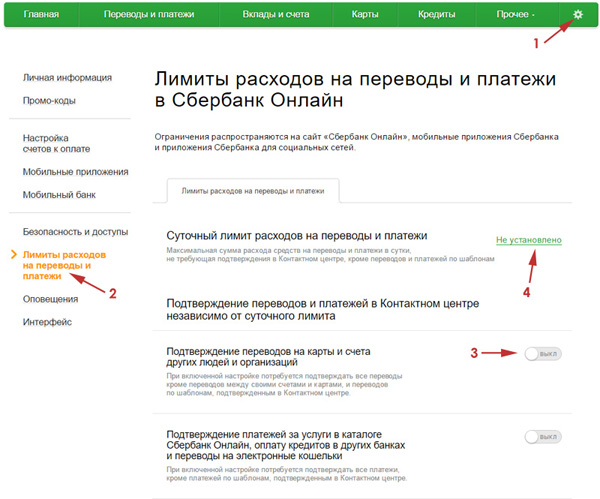Open the Главная menu tab

point(41,15)
